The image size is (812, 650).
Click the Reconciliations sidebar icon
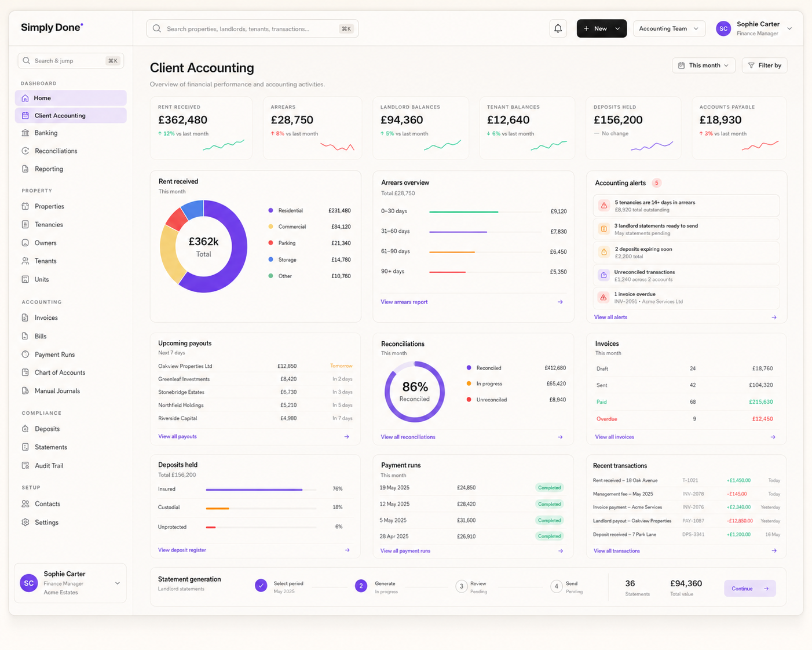[x=25, y=151]
